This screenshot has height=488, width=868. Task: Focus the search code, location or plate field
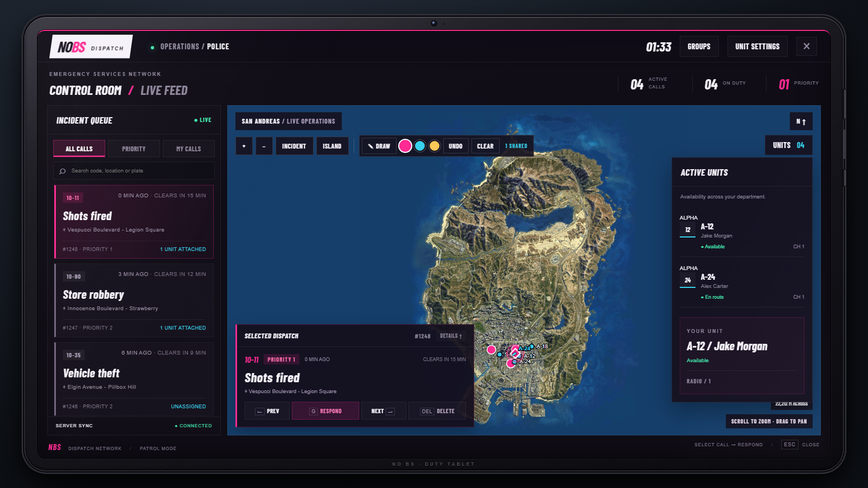point(134,171)
